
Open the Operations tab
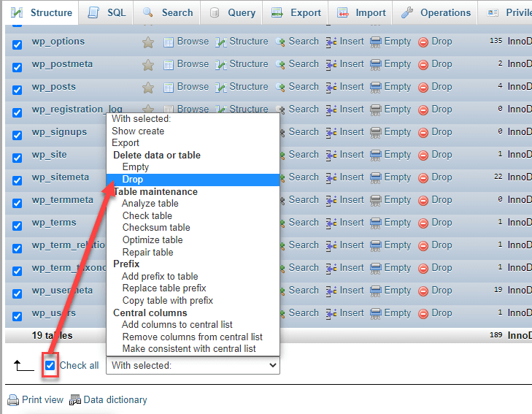pyautogui.click(x=435, y=12)
